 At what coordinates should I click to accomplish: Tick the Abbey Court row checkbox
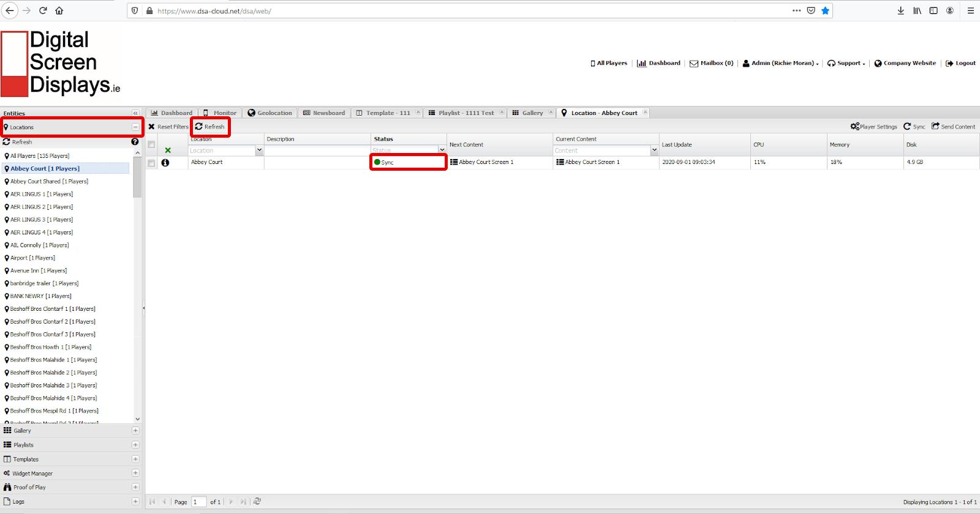(x=151, y=163)
